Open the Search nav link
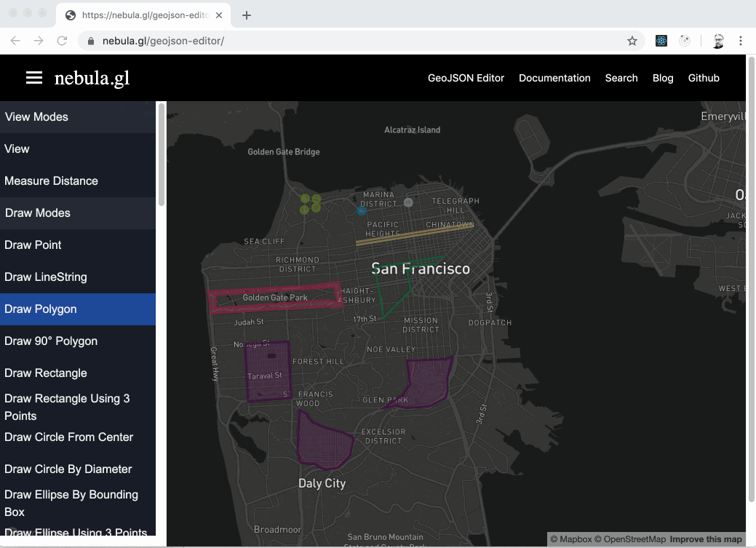Screen dimensions: 756x548 [x=621, y=78]
